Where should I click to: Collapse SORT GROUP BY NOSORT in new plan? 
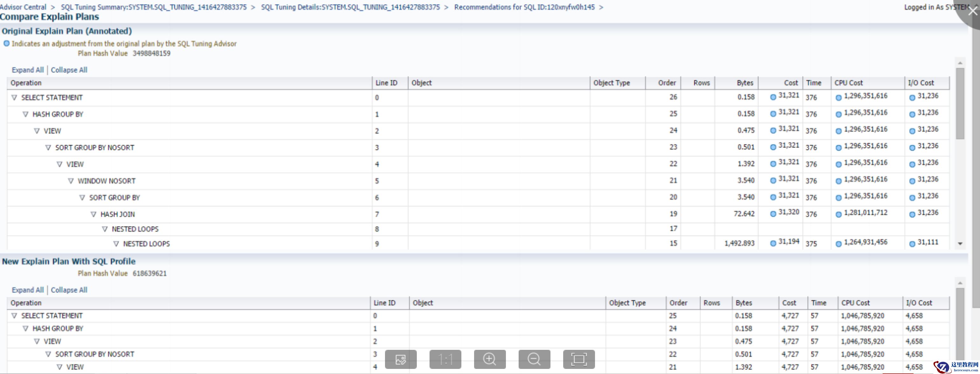pos(48,354)
